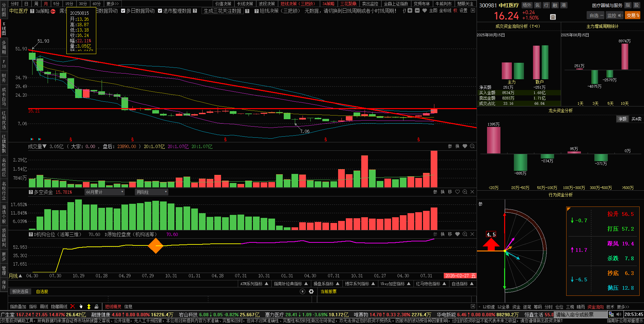
Task: Click the speaker icon in the status bar
Action: [619, 315]
